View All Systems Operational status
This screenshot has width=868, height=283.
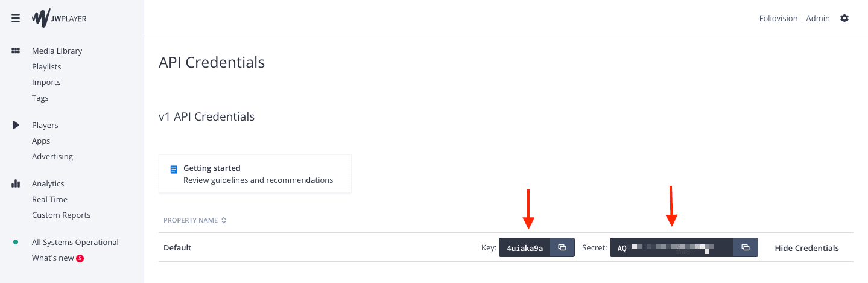tap(75, 242)
